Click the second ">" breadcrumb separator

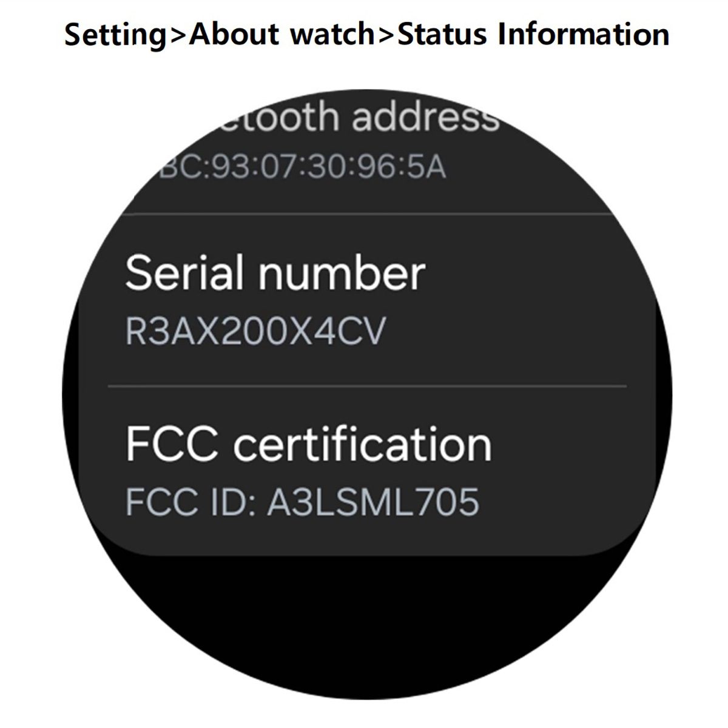point(386,34)
